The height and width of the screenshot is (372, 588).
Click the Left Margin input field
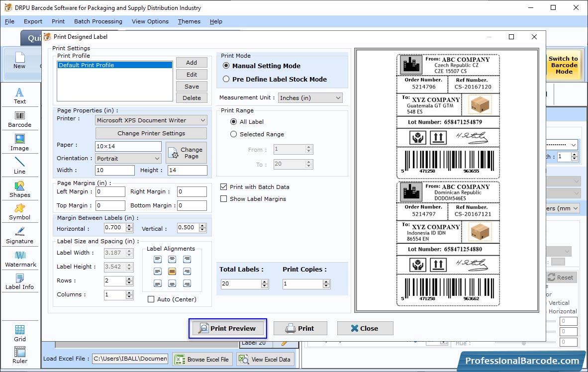pos(110,191)
